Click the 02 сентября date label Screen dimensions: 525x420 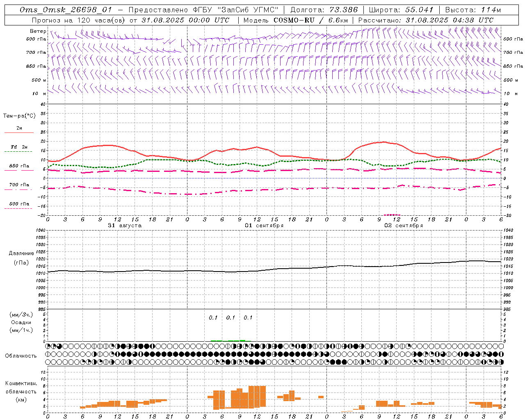(x=404, y=226)
